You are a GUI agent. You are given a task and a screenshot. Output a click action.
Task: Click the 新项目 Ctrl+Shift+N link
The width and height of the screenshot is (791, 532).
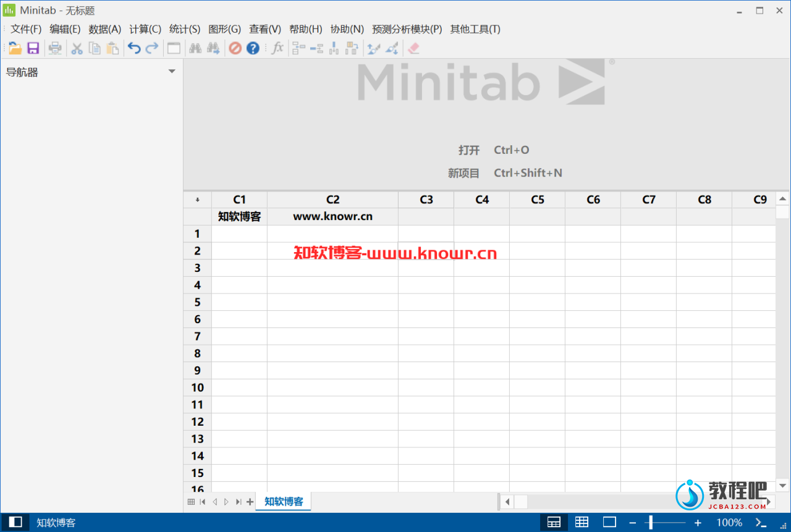(x=505, y=173)
